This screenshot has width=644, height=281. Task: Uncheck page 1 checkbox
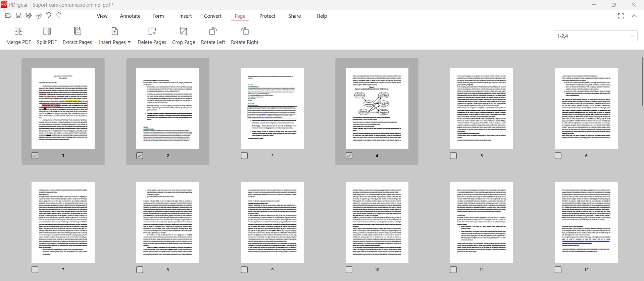[35, 156]
